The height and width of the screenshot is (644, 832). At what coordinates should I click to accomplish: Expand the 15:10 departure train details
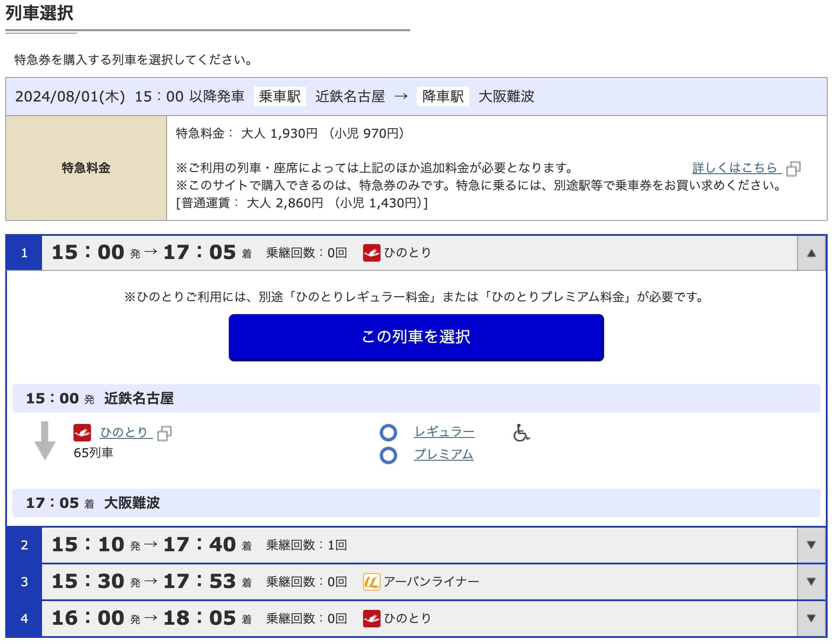click(811, 545)
